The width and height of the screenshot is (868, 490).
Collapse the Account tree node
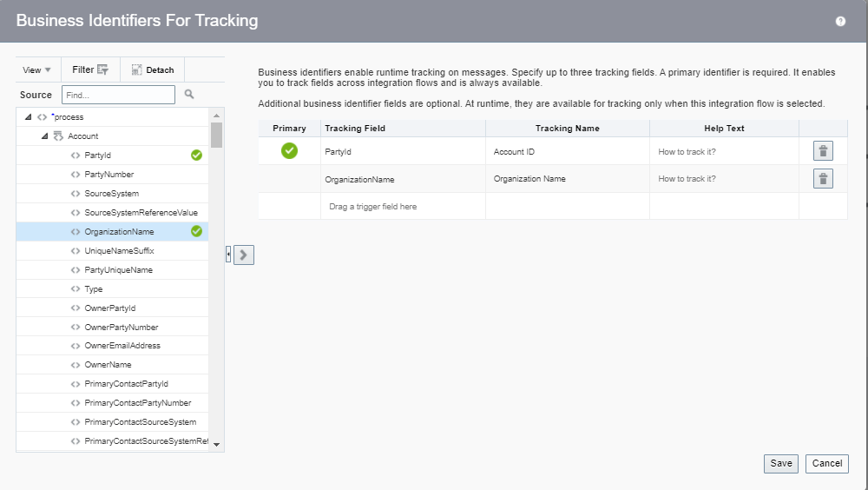(x=44, y=136)
